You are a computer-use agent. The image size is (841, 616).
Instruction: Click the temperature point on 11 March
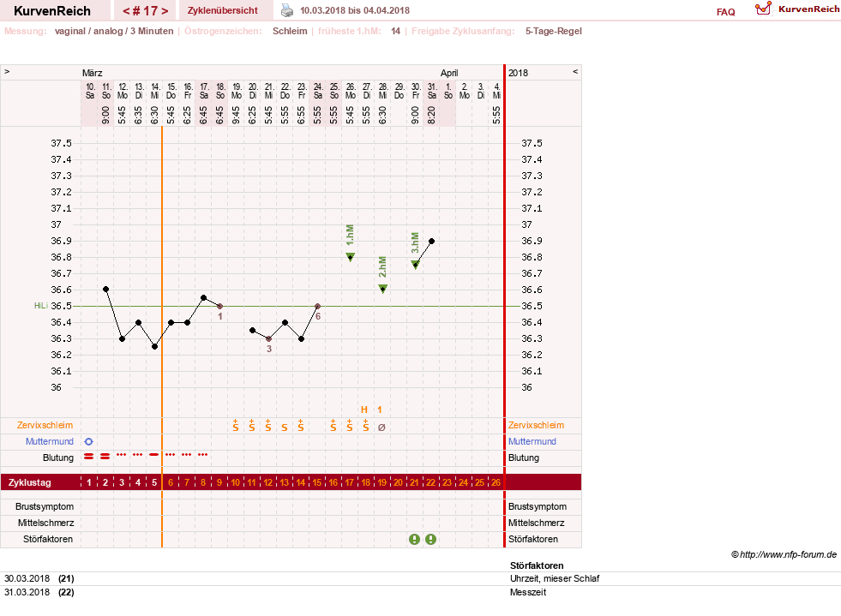tap(105, 290)
